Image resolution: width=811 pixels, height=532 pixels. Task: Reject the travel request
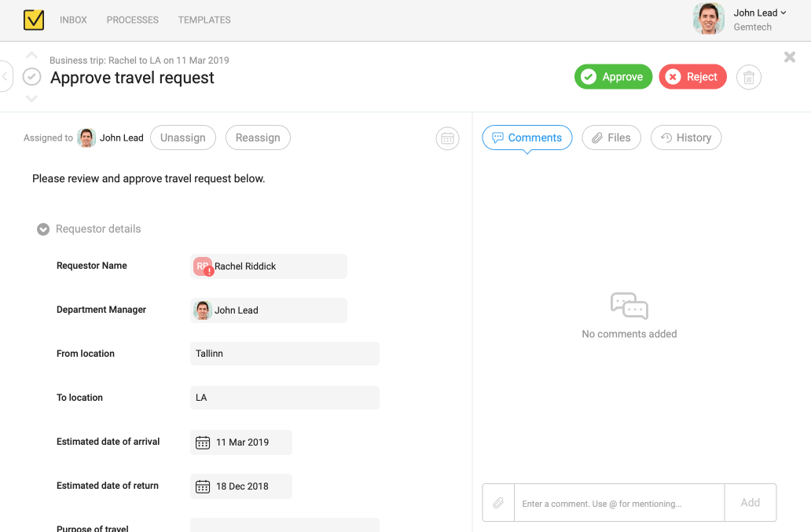(x=692, y=77)
